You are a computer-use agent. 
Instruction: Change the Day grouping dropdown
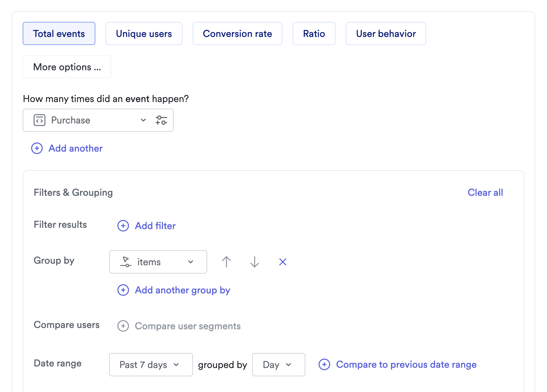point(278,365)
